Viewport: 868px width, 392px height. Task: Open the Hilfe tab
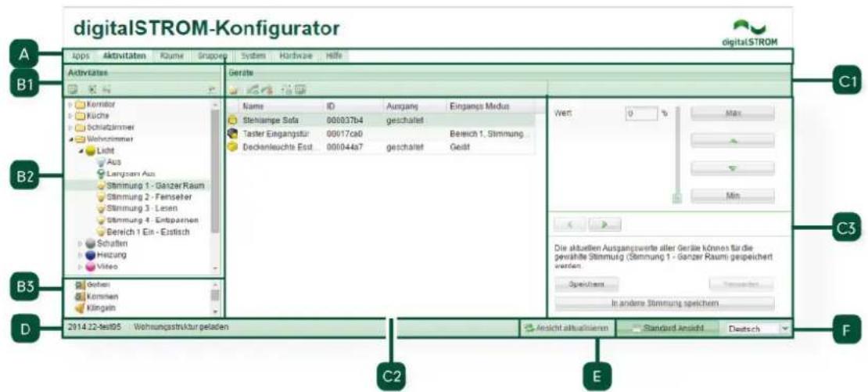coord(334,56)
